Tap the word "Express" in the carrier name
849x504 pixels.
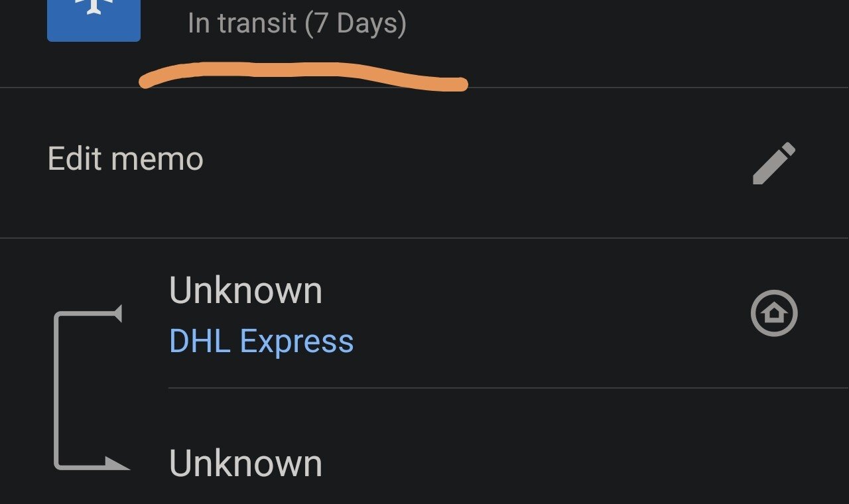pos(296,342)
